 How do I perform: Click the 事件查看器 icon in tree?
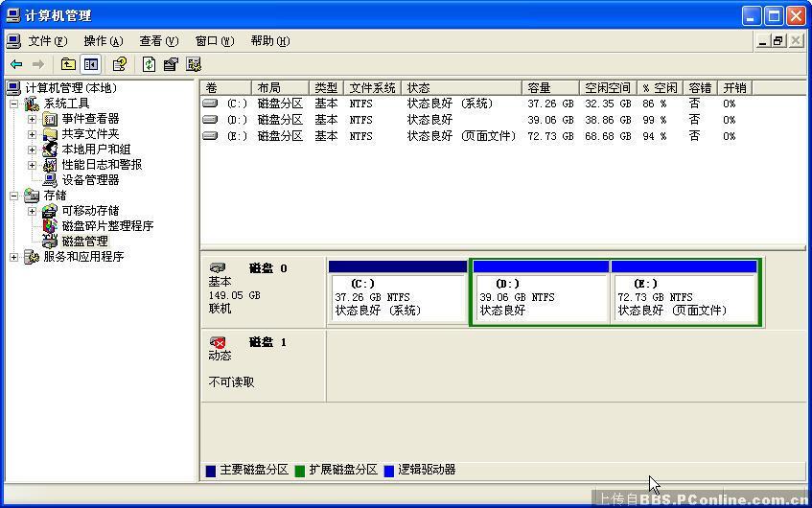(50, 119)
